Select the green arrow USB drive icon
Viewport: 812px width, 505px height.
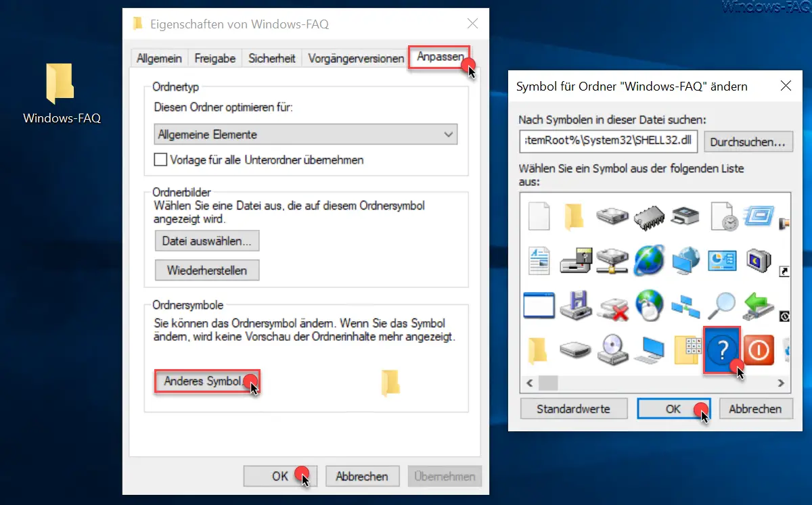(x=759, y=306)
